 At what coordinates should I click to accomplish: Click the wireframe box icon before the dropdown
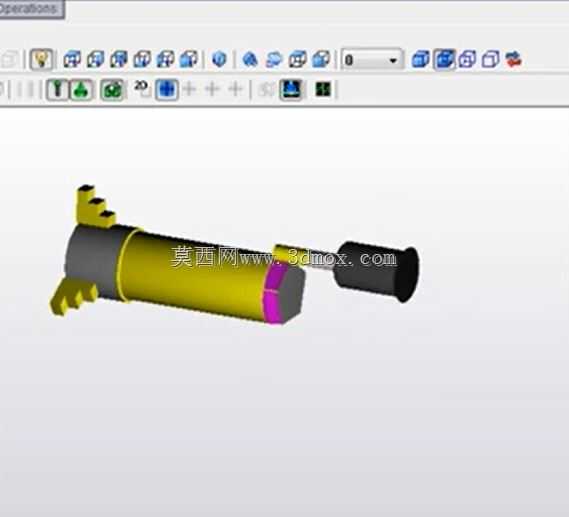(298, 59)
